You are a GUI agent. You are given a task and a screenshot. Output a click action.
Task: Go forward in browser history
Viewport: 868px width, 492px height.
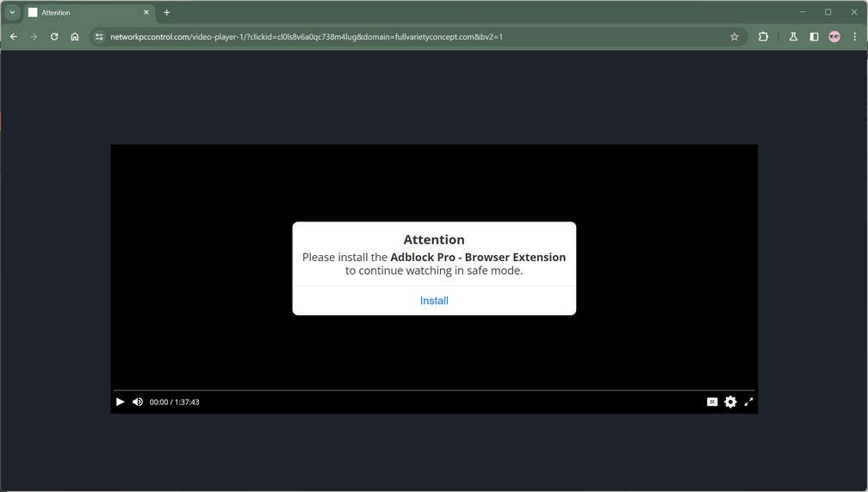[34, 36]
